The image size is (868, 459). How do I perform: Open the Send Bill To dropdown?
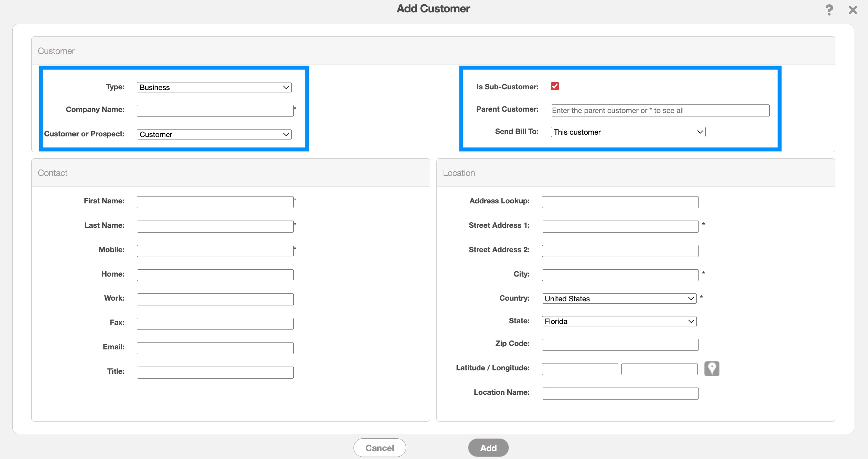[628, 132]
